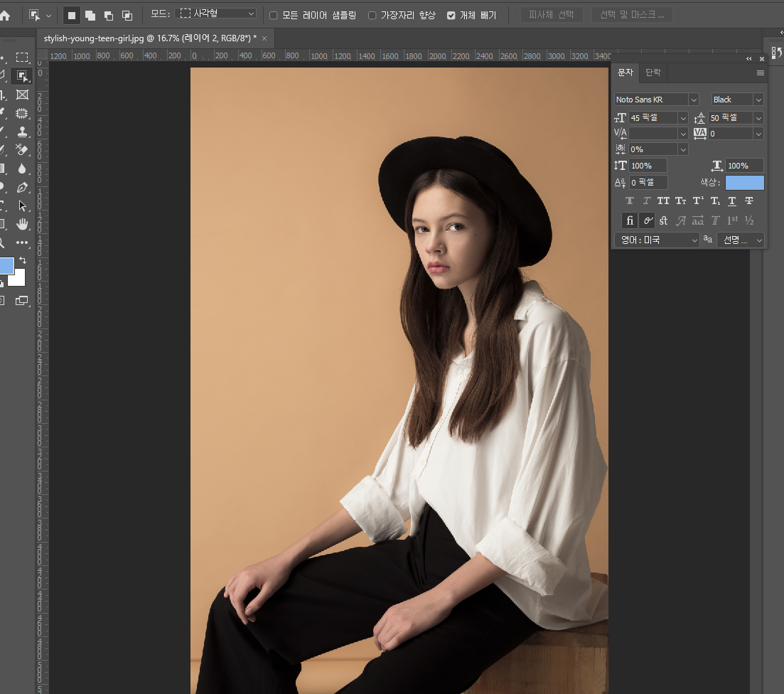The height and width of the screenshot is (694, 784).
Task: Swap foreground and background colors
Action: (23, 260)
